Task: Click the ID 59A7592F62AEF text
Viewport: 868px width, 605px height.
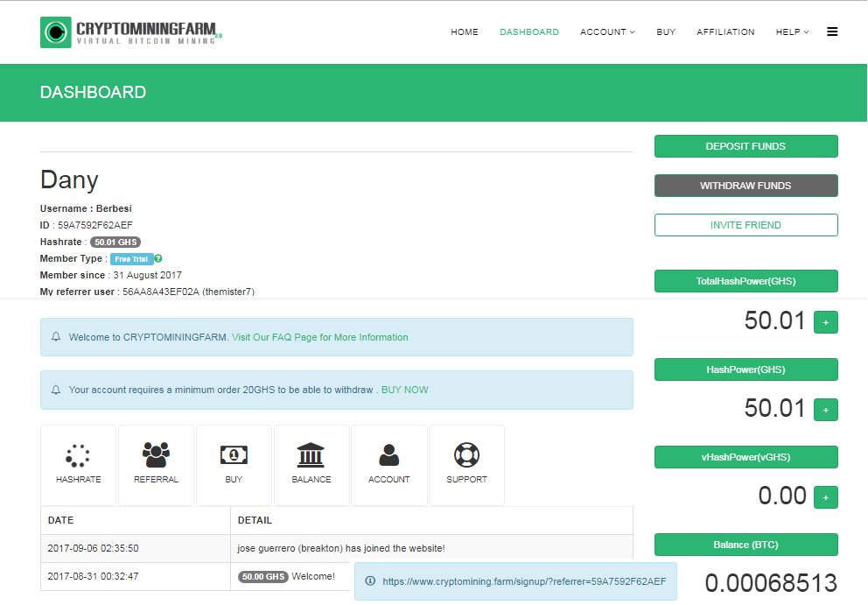Action: pyautogui.click(x=87, y=225)
